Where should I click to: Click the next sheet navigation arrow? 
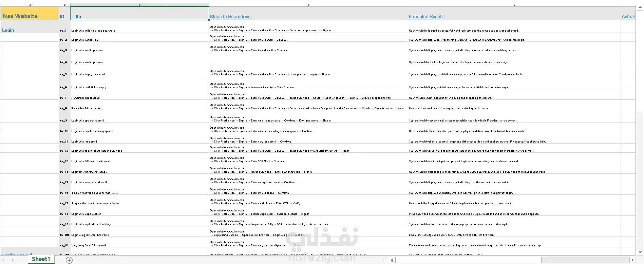(x=13, y=260)
